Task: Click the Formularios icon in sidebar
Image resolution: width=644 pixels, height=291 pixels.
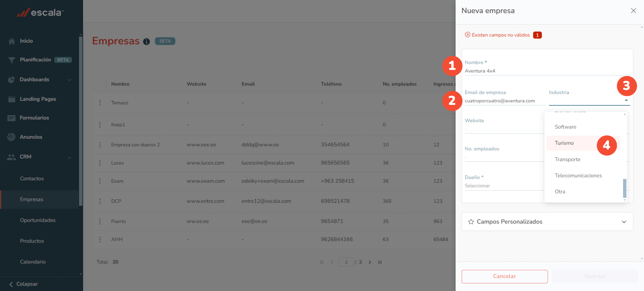Action: (11, 118)
